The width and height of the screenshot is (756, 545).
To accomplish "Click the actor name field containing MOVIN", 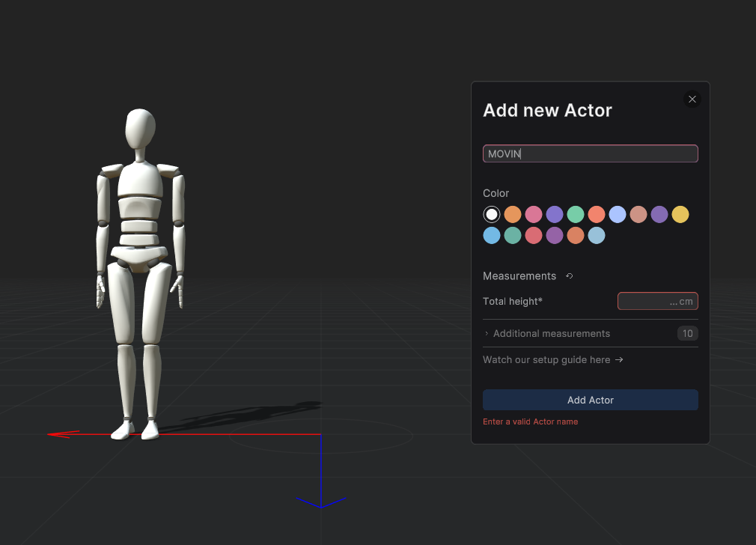I will pyautogui.click(x=590, y=153).
